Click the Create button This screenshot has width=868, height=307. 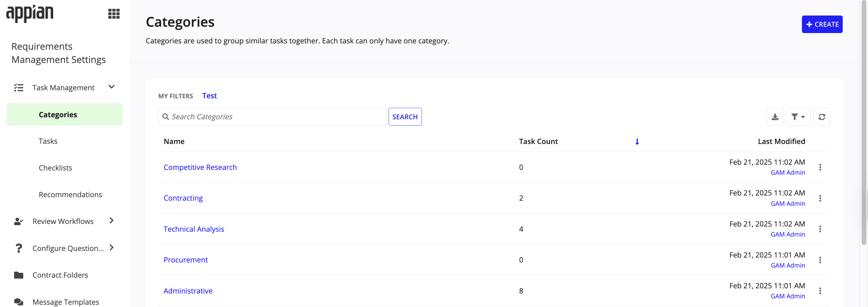click(822, 24)
